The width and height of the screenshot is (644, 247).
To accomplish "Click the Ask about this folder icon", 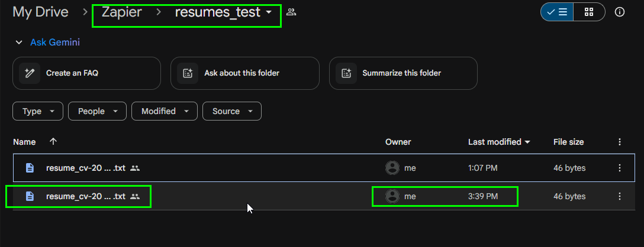I will 188,73.
